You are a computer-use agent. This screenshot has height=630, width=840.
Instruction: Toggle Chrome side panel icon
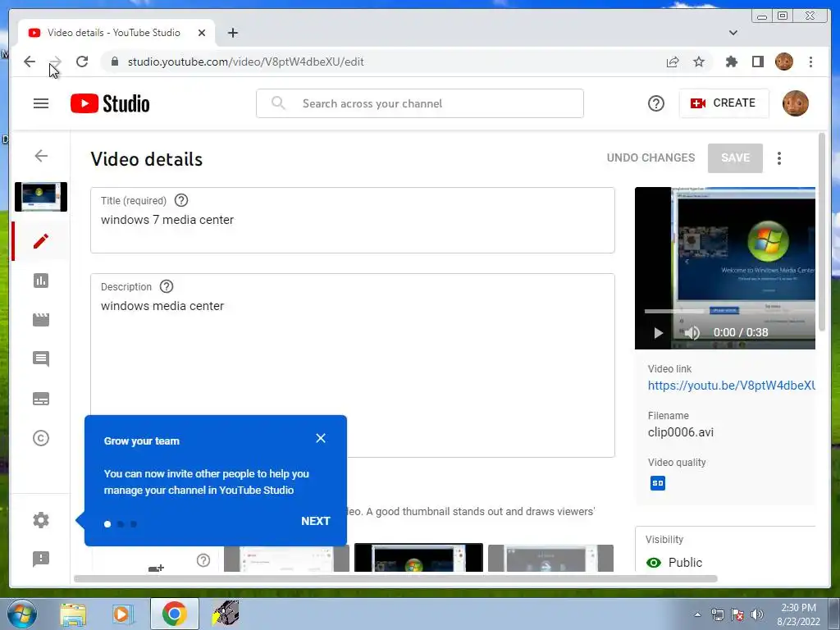pos(757,62)
